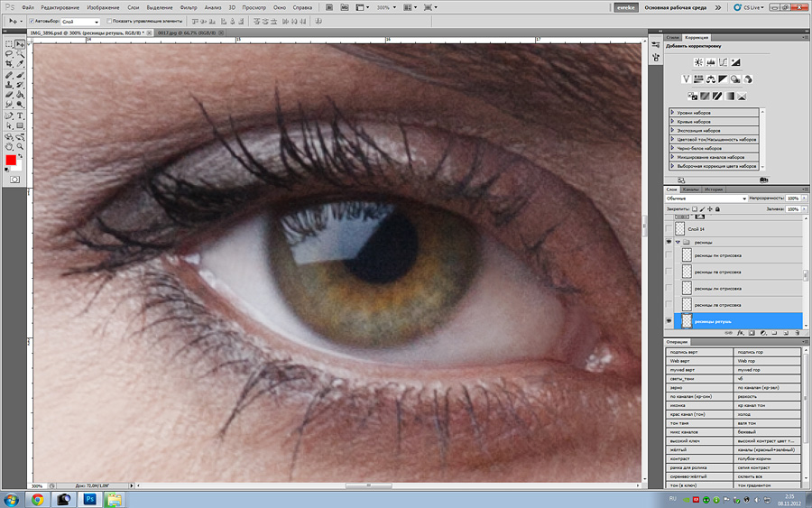The width and height of the screenshot is (812, 508).
Task: Launch Bridge from the top bar
Action: click(x=329, y=7)
